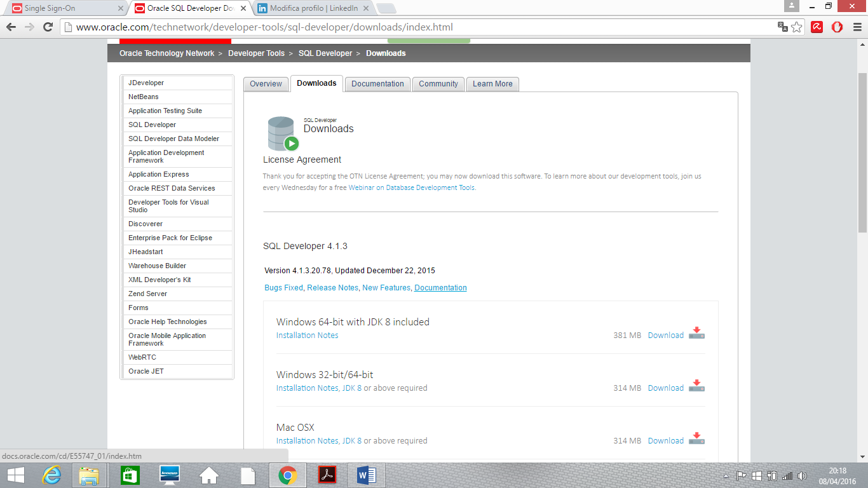
Task: Open the Opera-style red extension icon
Action: click(837, 27)
